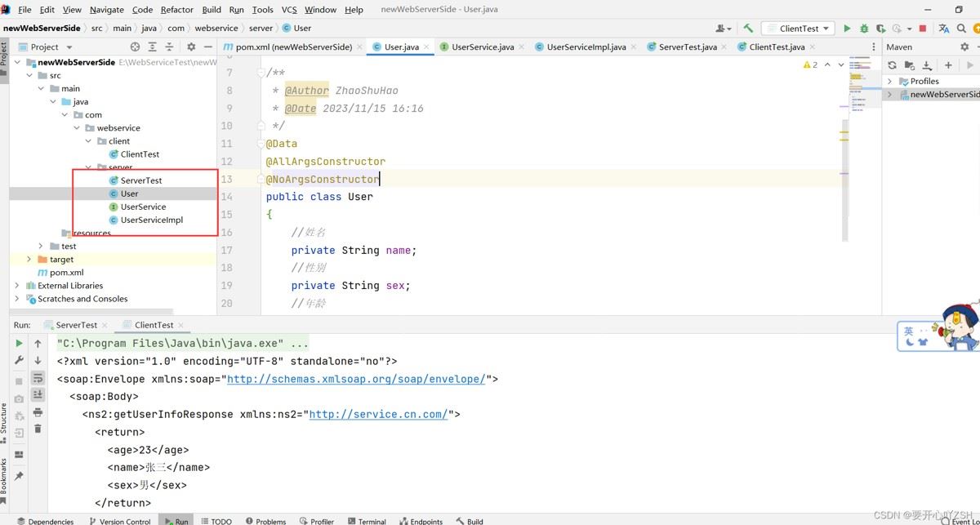The height and width of the screenshot is (525, 980).
Task: Build the project with the hammer icon
Action: [x=748, y=29]
